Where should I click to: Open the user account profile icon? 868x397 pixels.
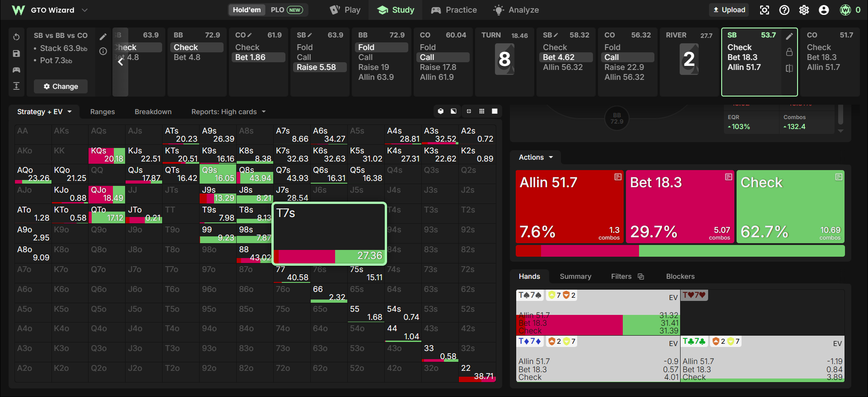coord(824,10)
